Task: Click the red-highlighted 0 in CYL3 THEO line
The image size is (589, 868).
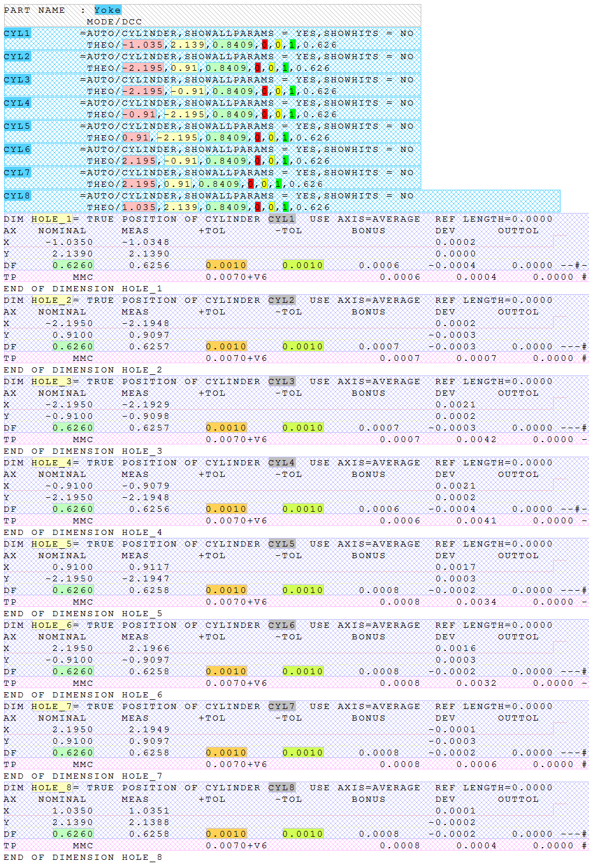Action: click(x=265, y=91)
